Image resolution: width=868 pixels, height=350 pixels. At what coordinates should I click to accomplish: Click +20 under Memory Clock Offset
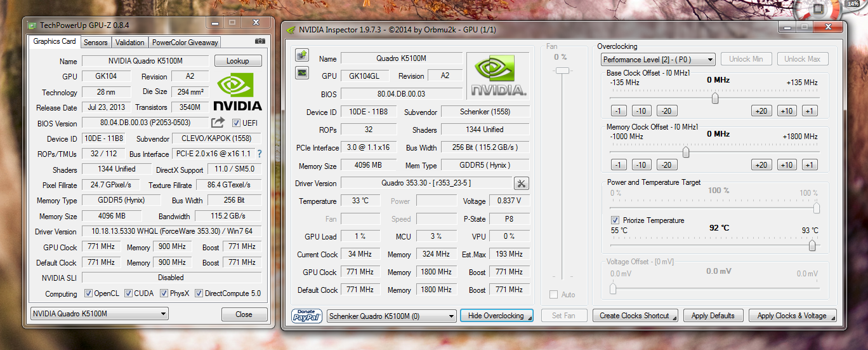pos(761,165)
